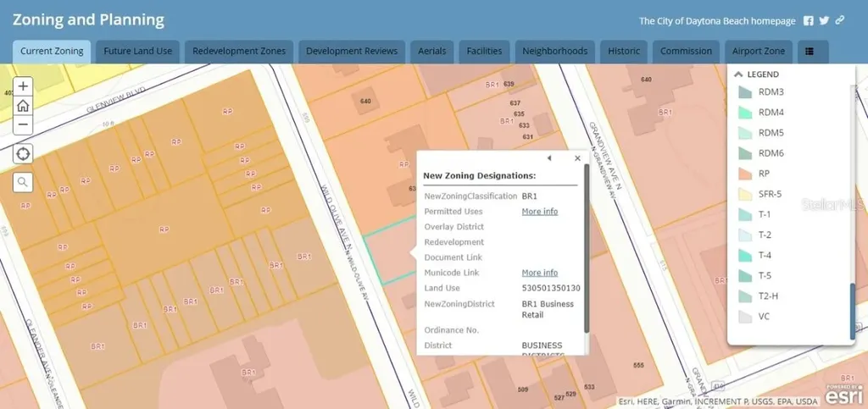Screen dimensions: 868x409
Task: Open the legend list tab icon
Action: 810,52
